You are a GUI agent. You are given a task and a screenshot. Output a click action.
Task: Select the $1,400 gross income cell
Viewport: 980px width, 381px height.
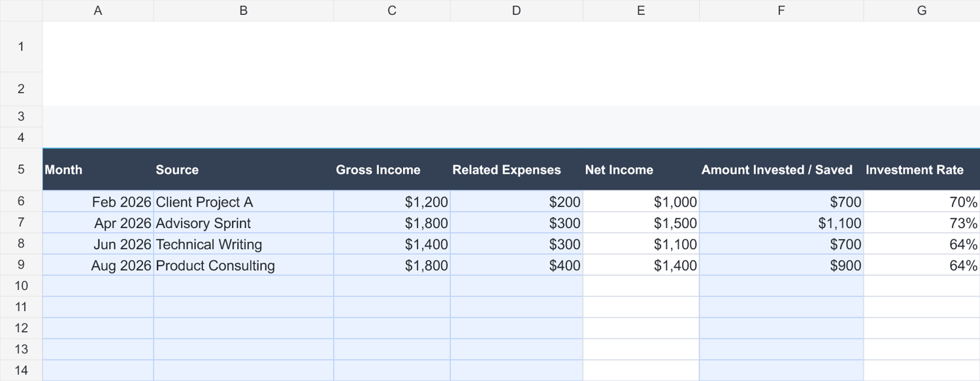392,244
